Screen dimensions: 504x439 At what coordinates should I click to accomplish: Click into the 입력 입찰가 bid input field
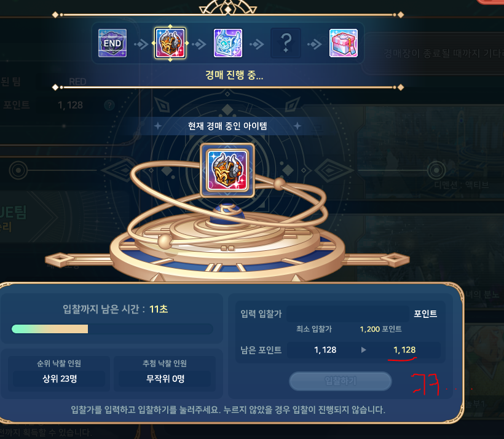pos(347,314)
